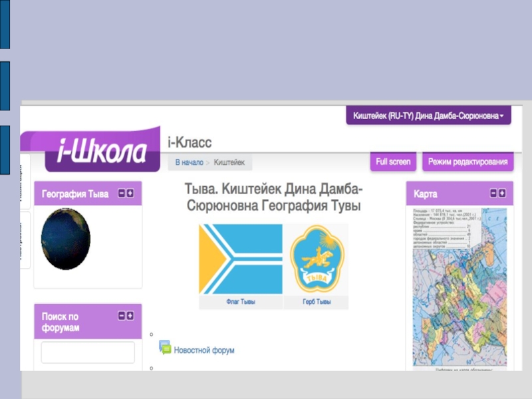Click the Флаг Тывы caption link
The height and width of the screenshot is (399, 532).
tap(241, 302)
